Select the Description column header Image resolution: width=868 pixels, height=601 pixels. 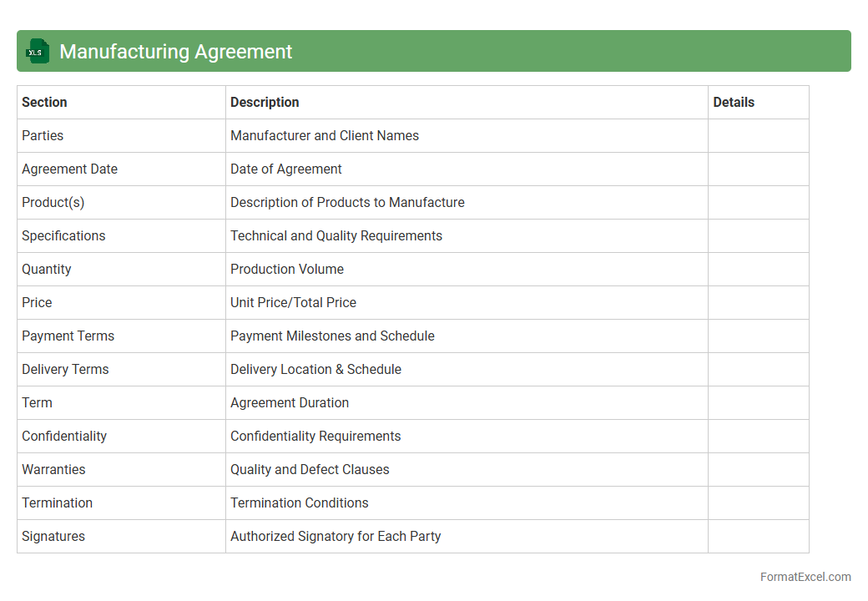click(265, 103)
